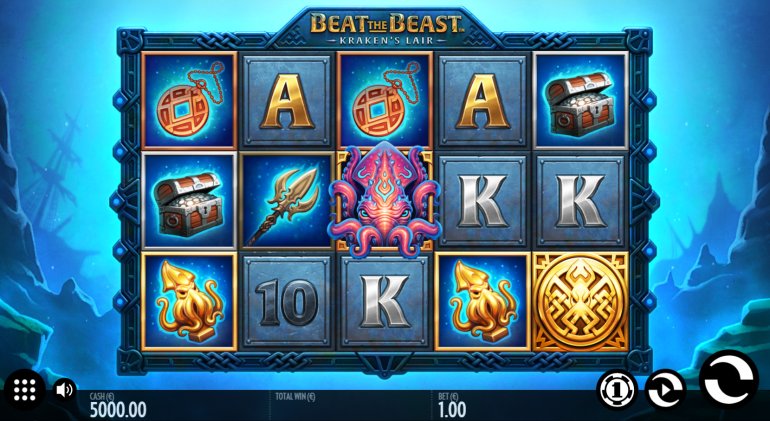Open the bet chip selector
Screen dimensions: 770x421
pyautogui.click(x=617, y=390)
